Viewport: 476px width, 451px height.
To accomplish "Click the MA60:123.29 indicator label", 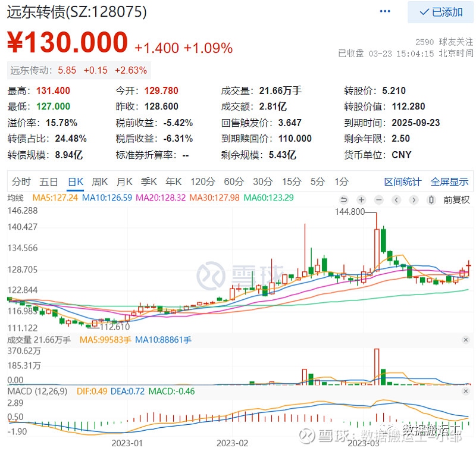I will 269,198.
